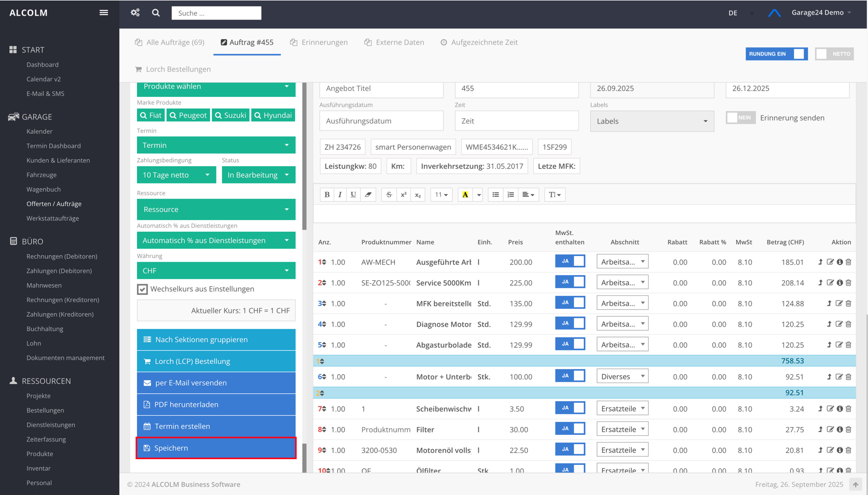Uncheck Wechselkurs aus Einstellungen checkbox
This screenshot has width=868, height=495.
point(143,289)
